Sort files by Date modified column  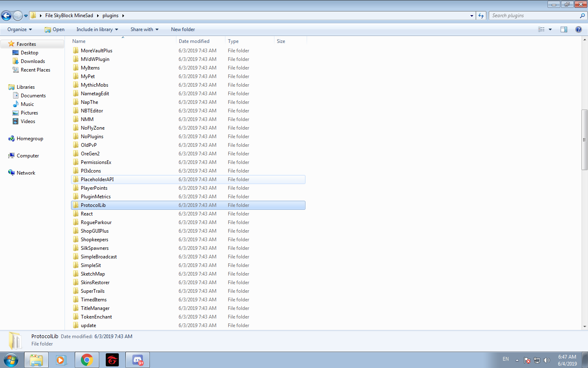200,41
